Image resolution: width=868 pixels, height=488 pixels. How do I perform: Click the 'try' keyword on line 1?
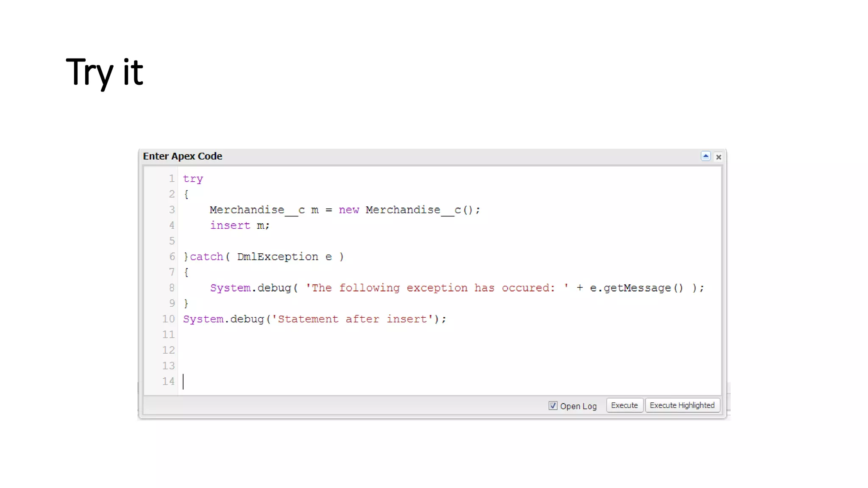[193, 179]
